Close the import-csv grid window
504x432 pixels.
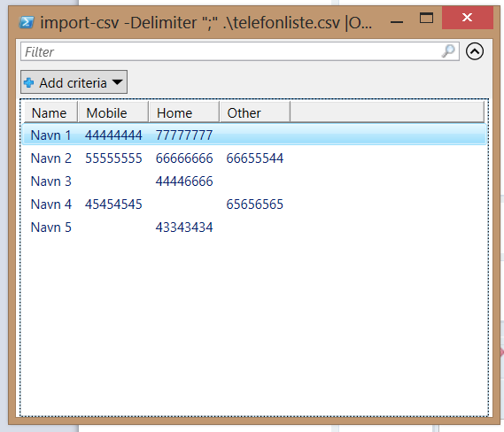point(467,18)
